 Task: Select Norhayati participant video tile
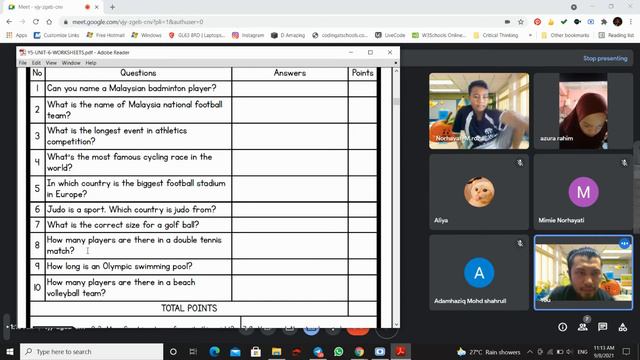(x=479, y=111)
